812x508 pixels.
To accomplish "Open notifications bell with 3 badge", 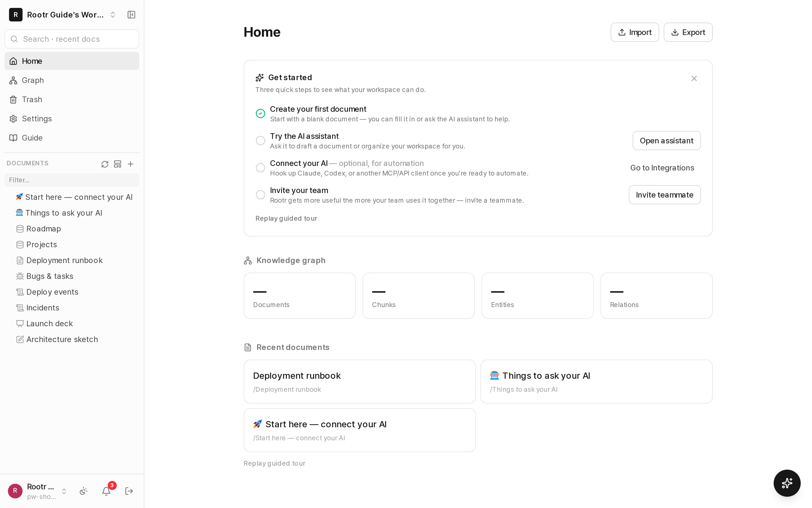I will click(106, 491).
